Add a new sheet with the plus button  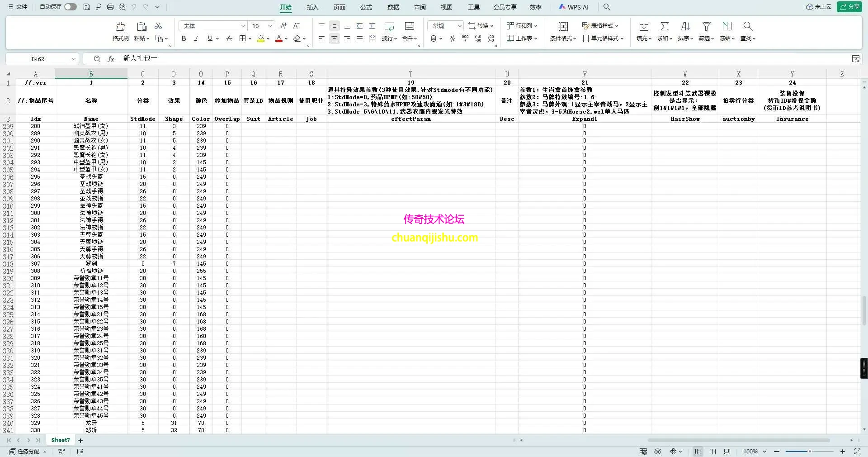(x=80, y=440)
